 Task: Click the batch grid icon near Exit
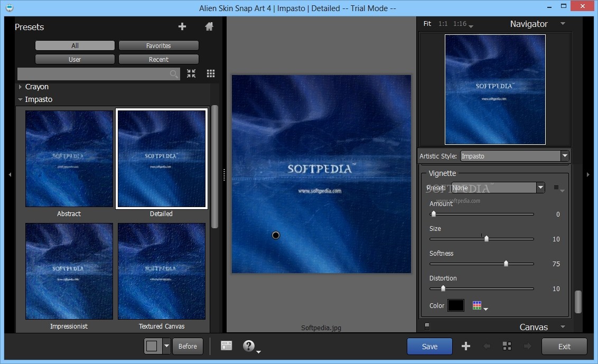tap(507, 346)
